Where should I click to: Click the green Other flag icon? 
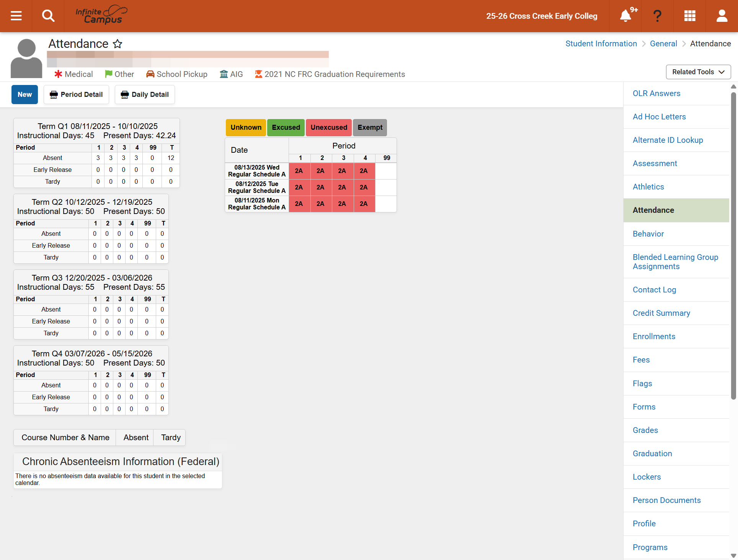(109, 74)
